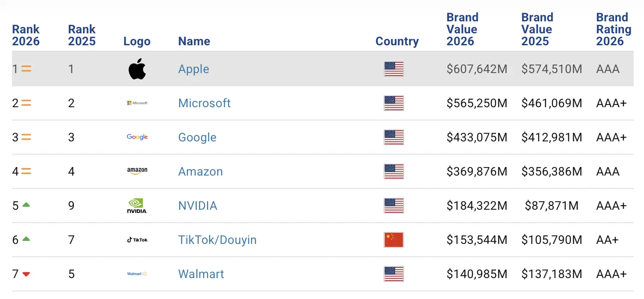The height and width of the screenshot is (299, 644).
Task: Click NVIDIA's green rank-up arrow
Action: pos(26,205)
